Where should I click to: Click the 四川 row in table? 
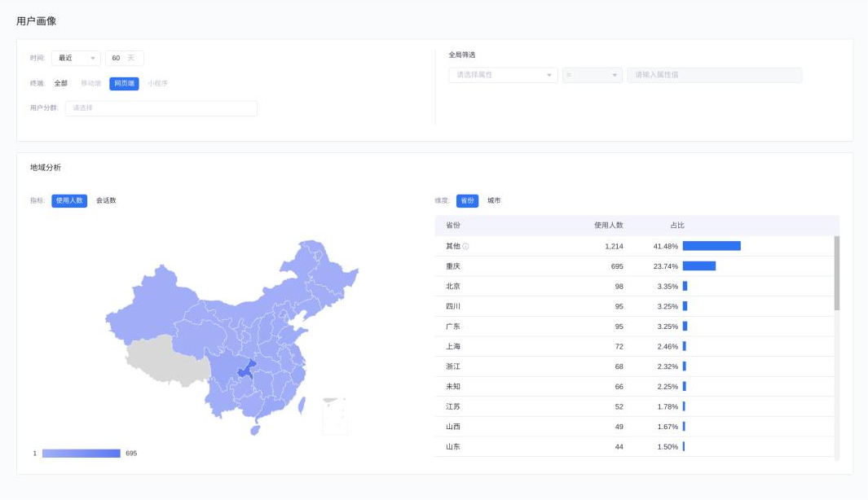click(x=634, y=306)
